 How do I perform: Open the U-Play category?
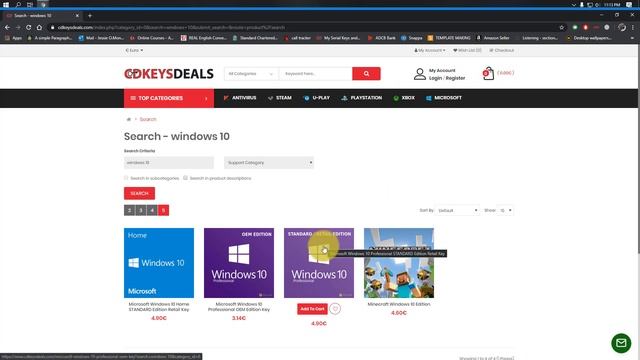point(317,98)
